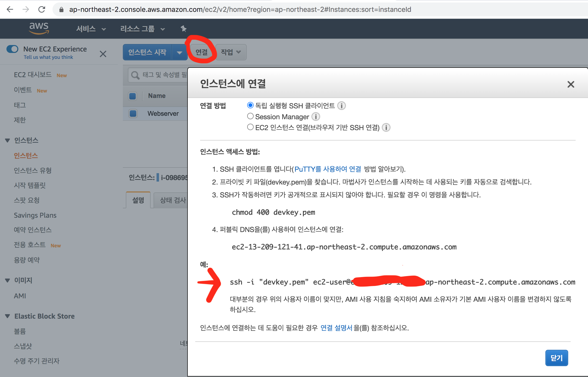
Task: Collapse the Elastic Block Store section
Action: 8,316
